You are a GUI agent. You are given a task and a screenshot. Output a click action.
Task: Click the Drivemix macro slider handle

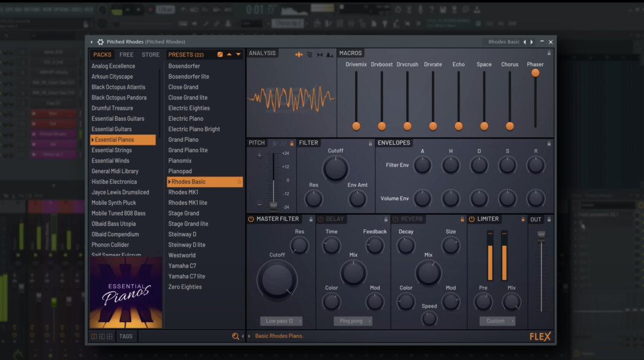tap(356, 126)
